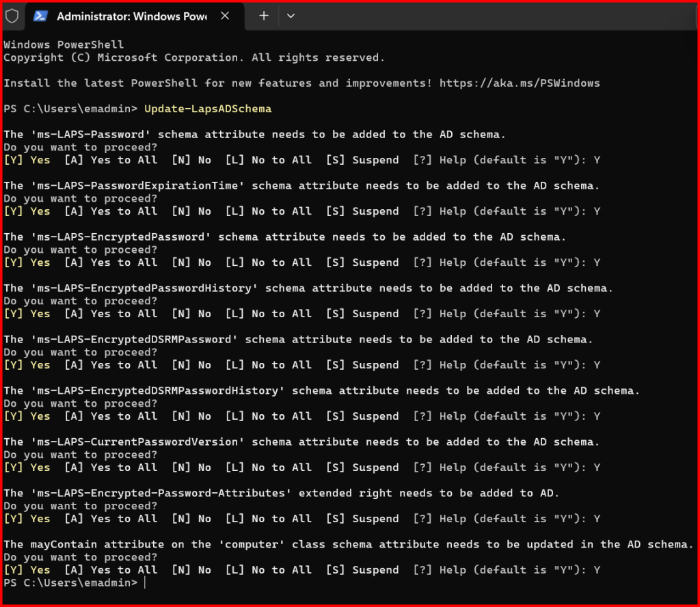The image size is (700, 607).
Task: Open a new tab with plus button
Action: 264,16
